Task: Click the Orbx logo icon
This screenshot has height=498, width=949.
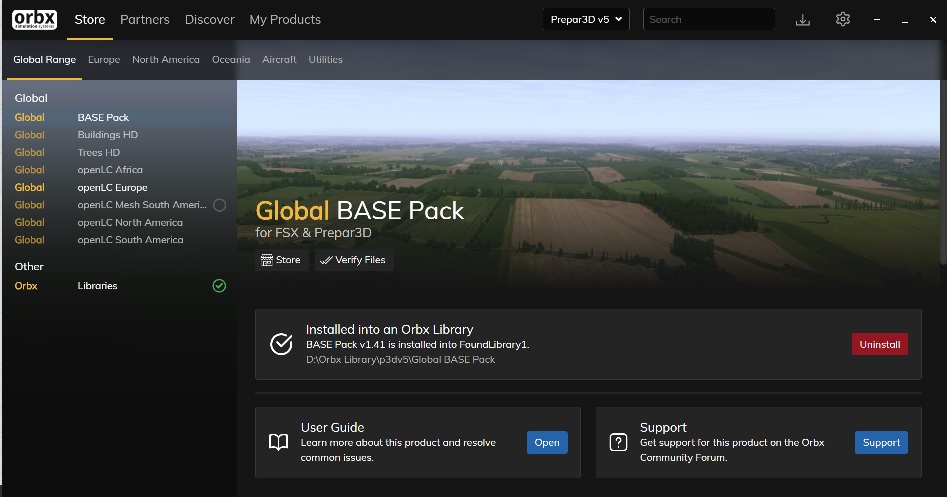Action: click(x=34, y=19)
